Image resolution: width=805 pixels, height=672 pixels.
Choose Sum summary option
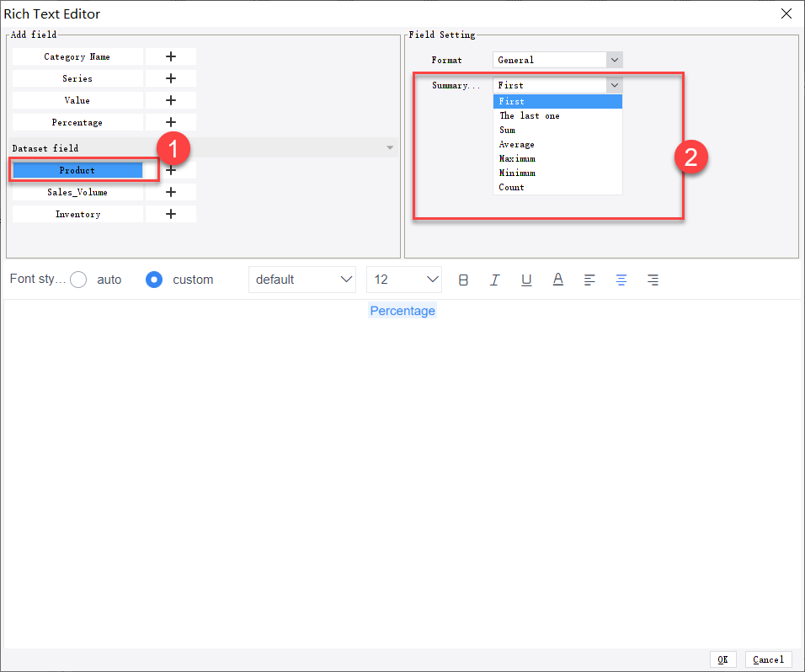tap(557, 131)
